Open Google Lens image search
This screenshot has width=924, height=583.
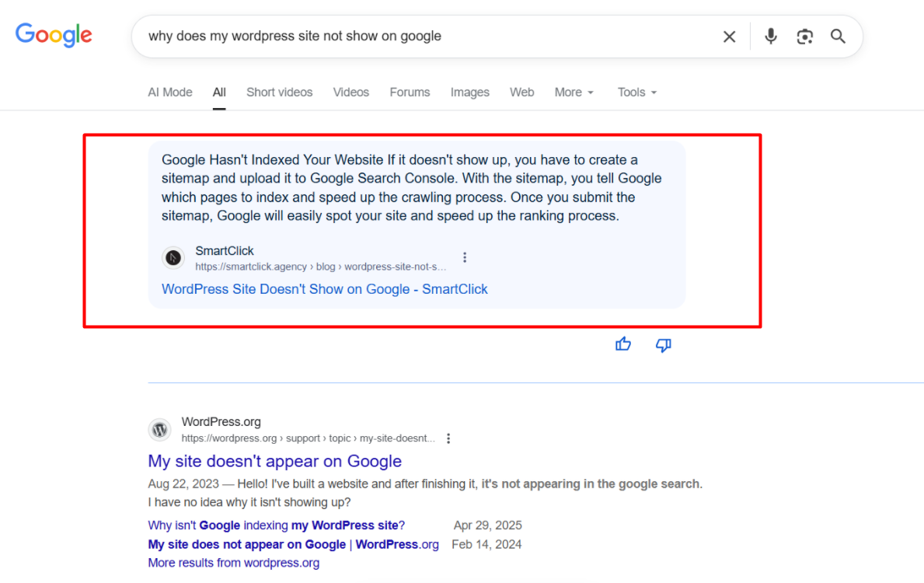(804, 36)
